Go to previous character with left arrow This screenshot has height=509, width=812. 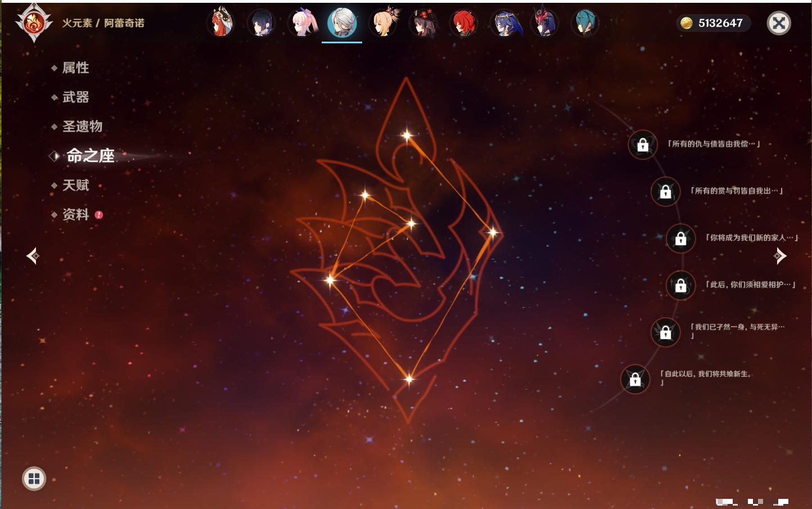pyautogui.click(x=33, y=256)
